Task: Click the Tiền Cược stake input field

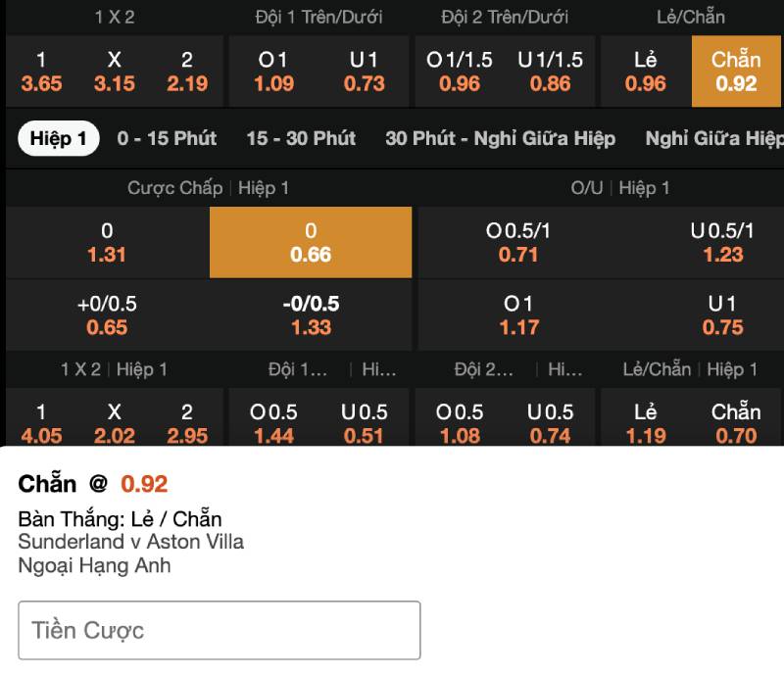Action: [220, 630]
